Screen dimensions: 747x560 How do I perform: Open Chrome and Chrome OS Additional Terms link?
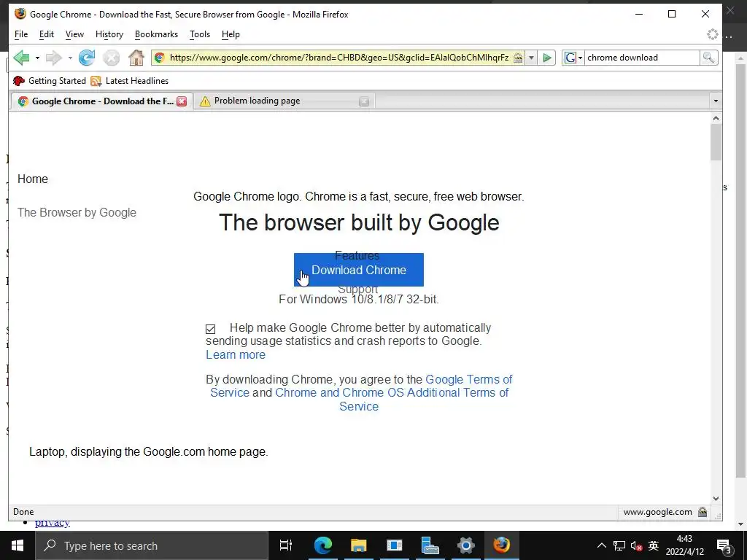(x=392, y=400)
